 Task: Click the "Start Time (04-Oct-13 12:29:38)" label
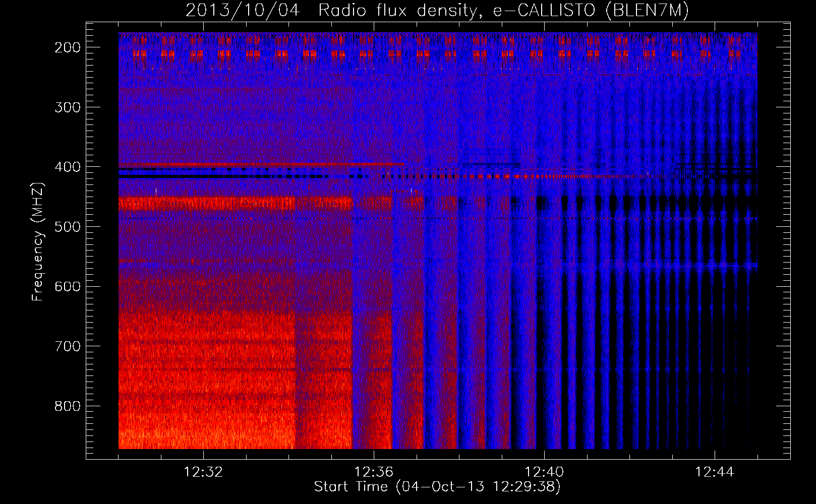pos(437,487)
